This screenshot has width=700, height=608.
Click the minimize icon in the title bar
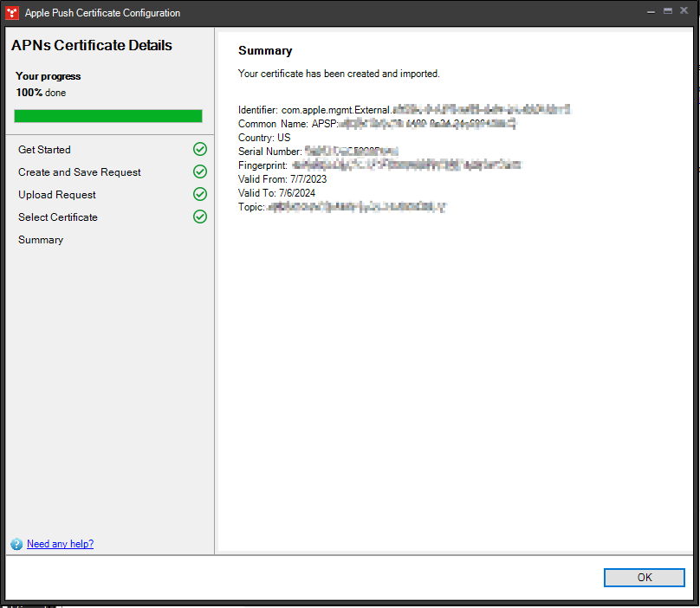click(651, 11)
